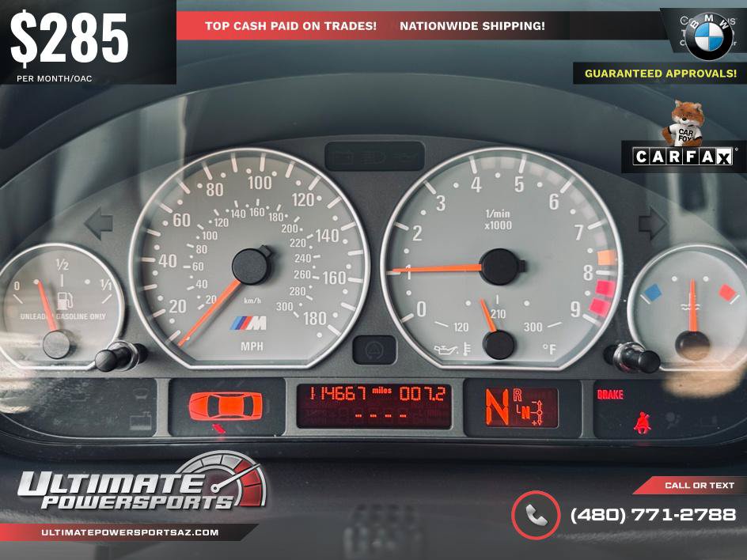Click the 1/min x1000 tachometer label
This screenshot has height=560, width=747.
[x=498, y=220]
